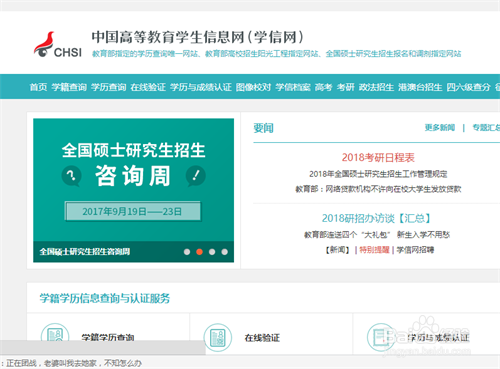The width and height of the screenshot is (500, 369).
Task: Click the 2017年9月19日—23日 date button on banner
Action: tap(133, 211)
